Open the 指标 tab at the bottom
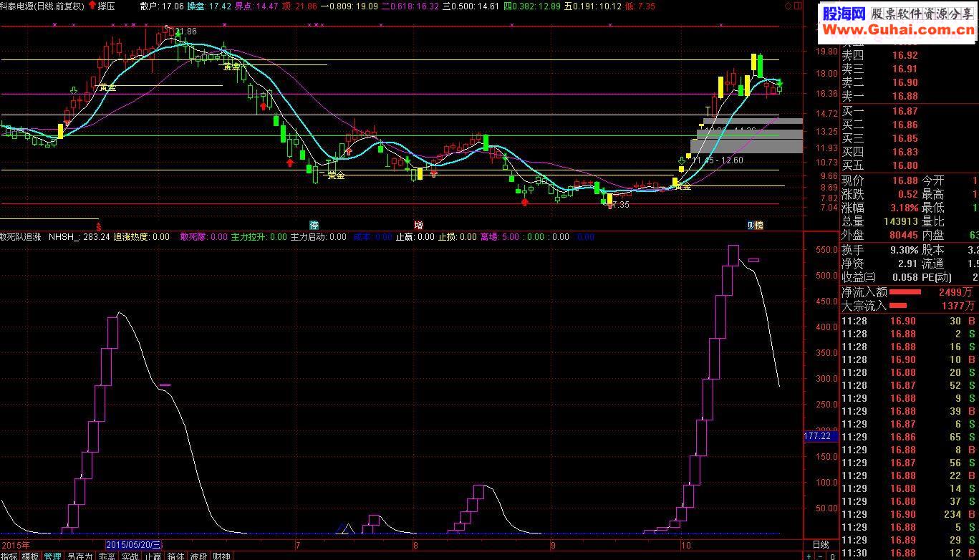979x560 pixels. [10, 556]
